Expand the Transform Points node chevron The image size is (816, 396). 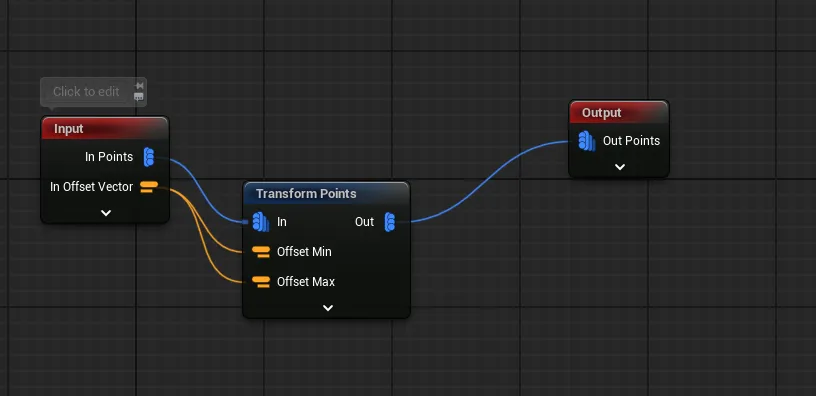pyautogui.click(x=328, y=308)
